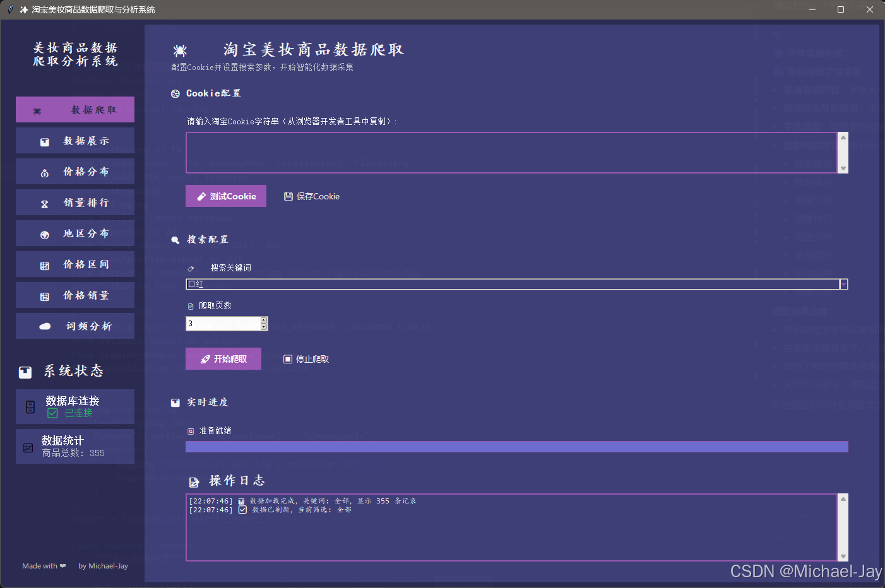Click the heart icon after Made with

pyautogui.click(x=62, y=566)
